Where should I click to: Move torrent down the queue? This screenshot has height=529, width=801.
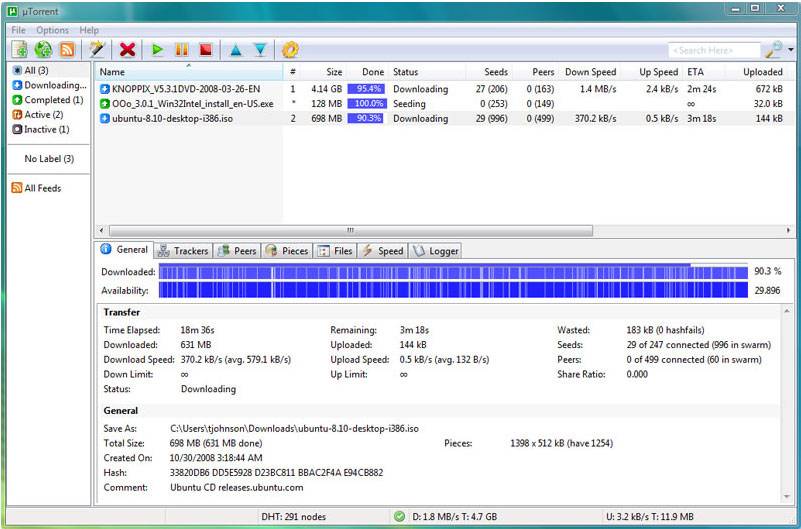tap(260, 49)
